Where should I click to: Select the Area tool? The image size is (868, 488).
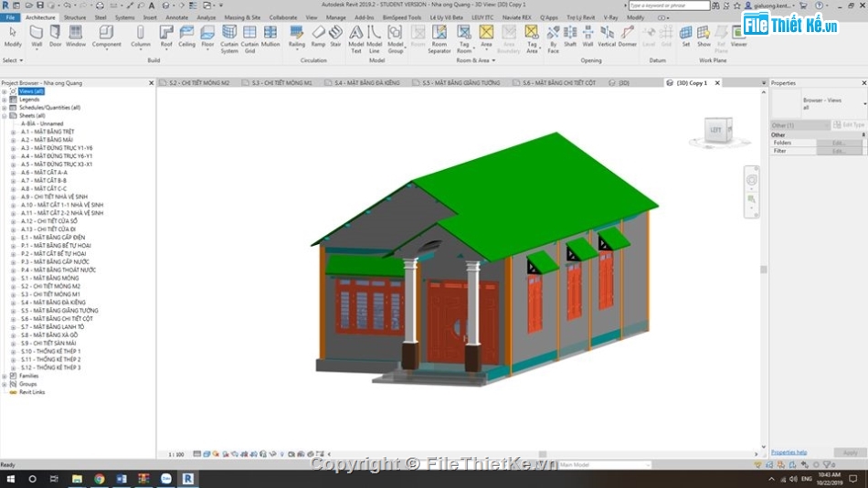click(x=486, y=36)
